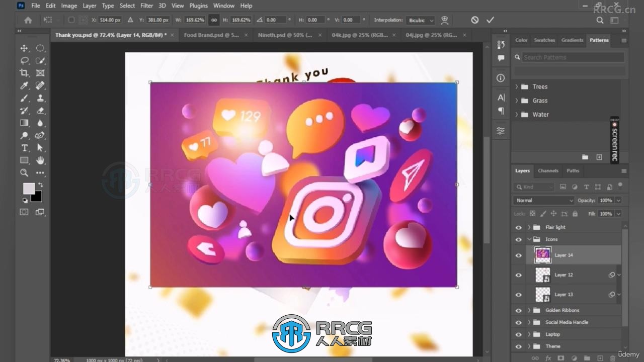
Task: Switch to warp mode icon in options bar
Action: (445, 20)
